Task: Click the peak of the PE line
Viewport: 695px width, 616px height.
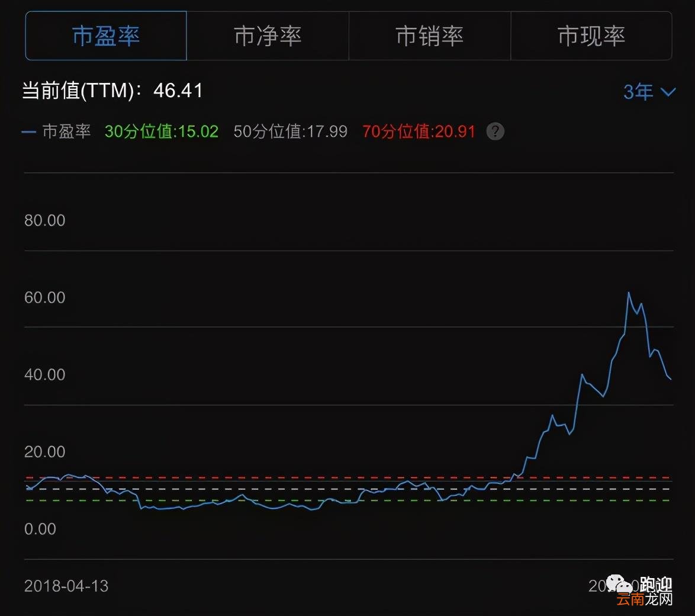Action: coord(629,293)
